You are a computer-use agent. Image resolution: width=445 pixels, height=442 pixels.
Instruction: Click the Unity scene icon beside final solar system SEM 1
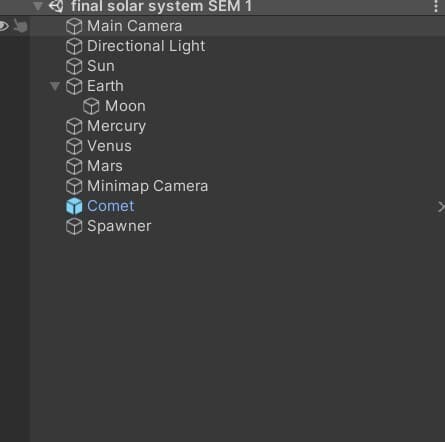coord(56,6)
